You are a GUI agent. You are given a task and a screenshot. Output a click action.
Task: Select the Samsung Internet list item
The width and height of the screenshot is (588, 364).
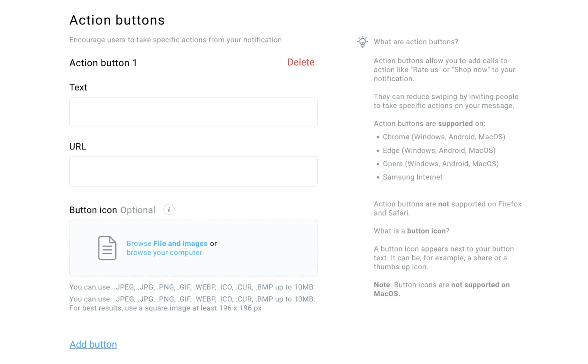click(x=412, y=177)
